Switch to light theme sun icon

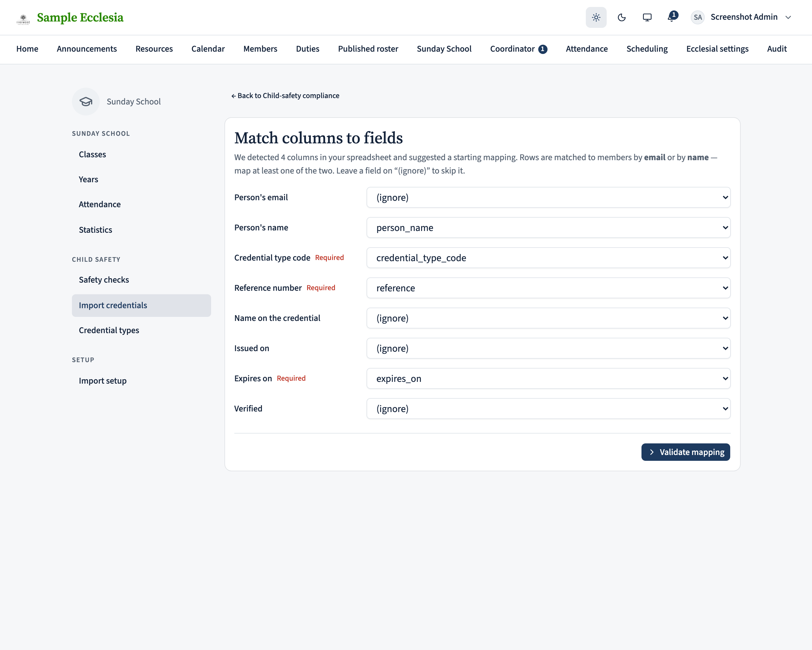(596, 17)
